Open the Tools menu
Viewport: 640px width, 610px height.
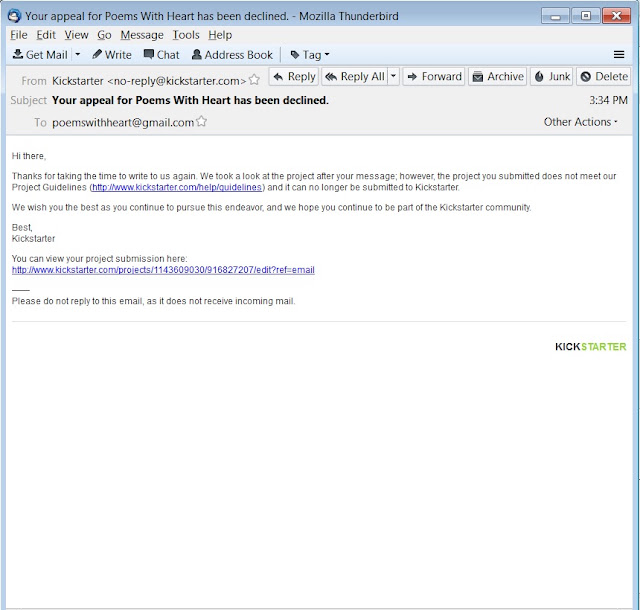[186, 35]
